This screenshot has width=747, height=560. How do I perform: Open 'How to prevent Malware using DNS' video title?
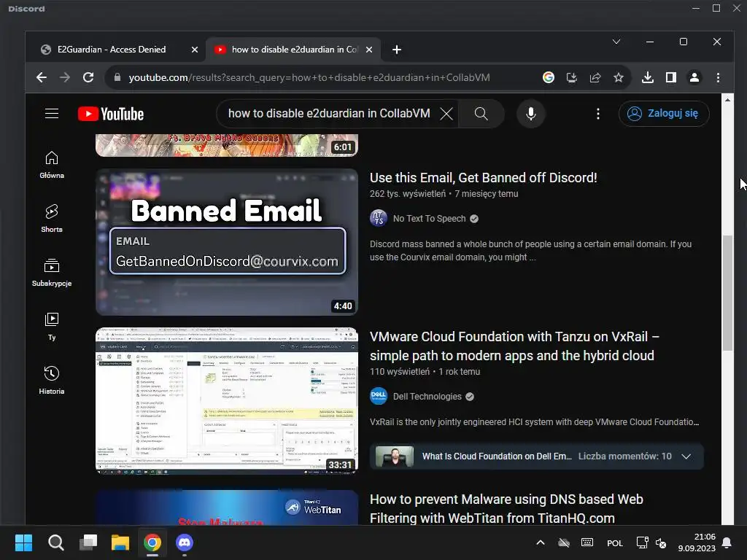pos(506,508)
